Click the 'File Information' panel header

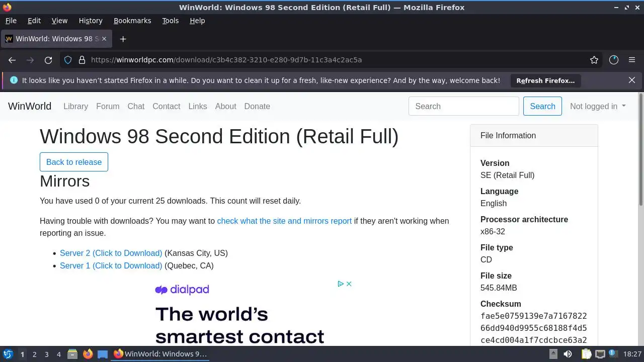534,135
